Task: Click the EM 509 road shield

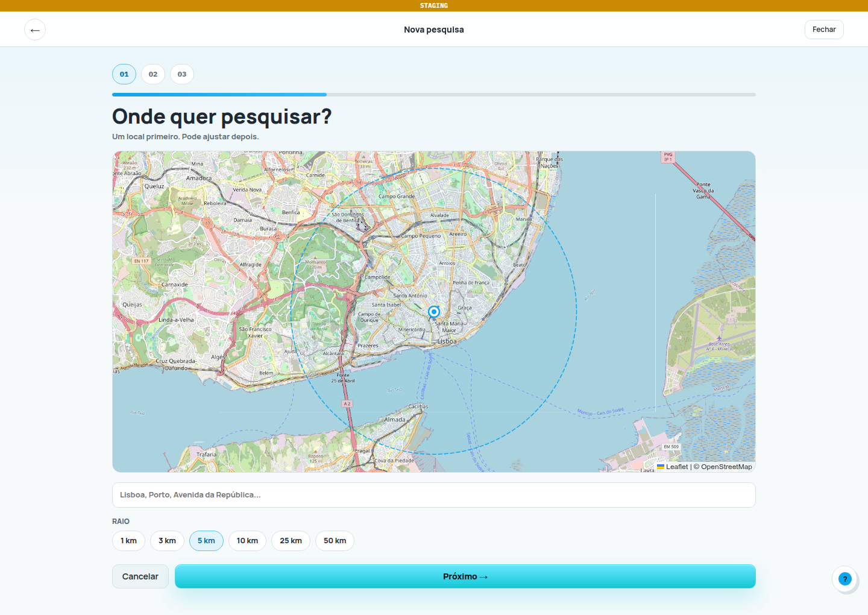Action: pos(671,447)
